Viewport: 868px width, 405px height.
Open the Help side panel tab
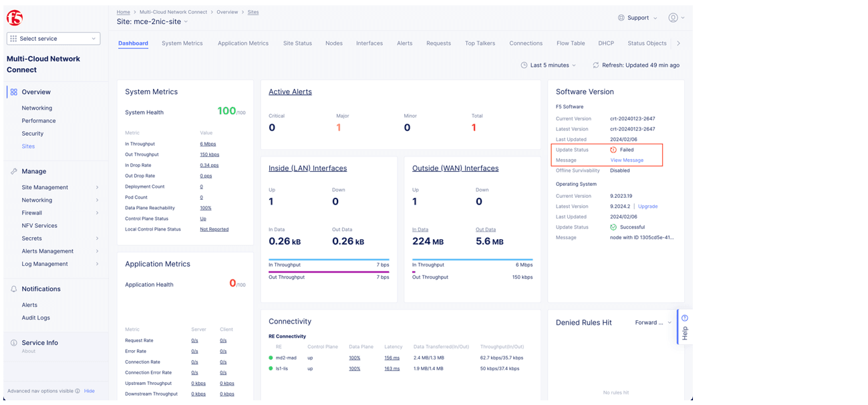(x=684, y=327)
